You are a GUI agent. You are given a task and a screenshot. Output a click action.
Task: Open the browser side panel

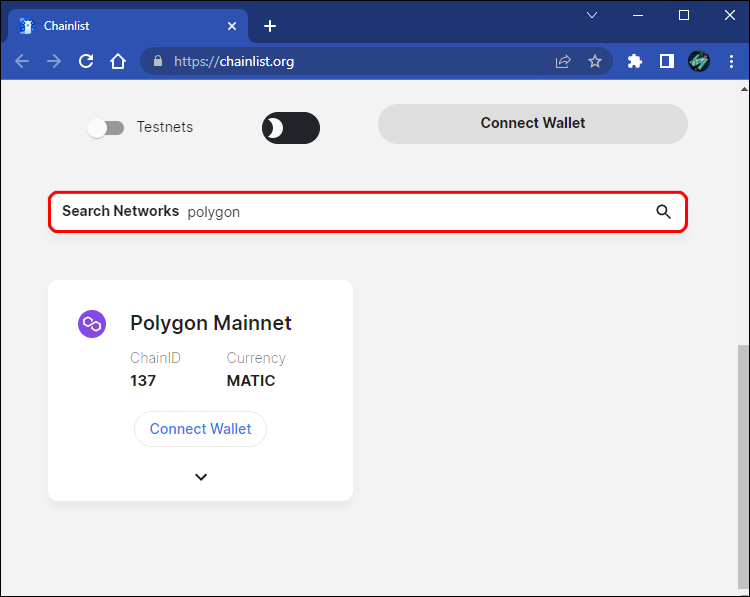[x=667, y=61]
